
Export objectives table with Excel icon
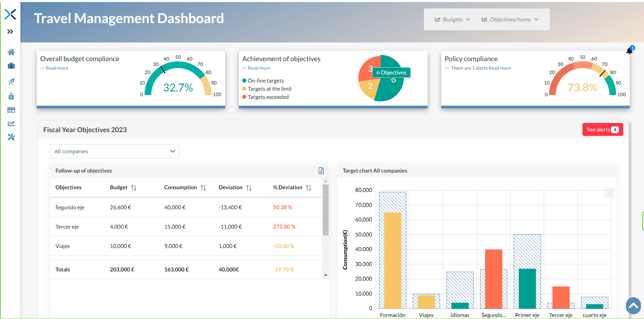(321, 171)
